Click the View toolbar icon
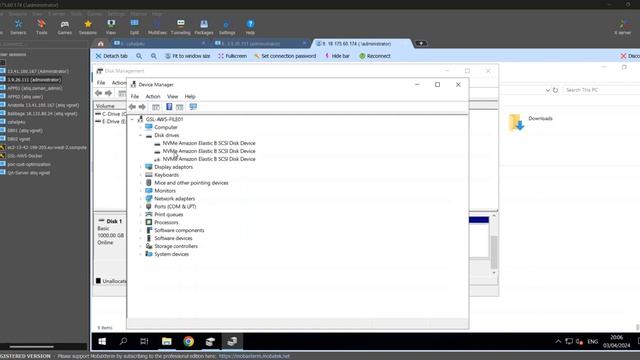Screen dimensions: 640x360 [111, 27]
